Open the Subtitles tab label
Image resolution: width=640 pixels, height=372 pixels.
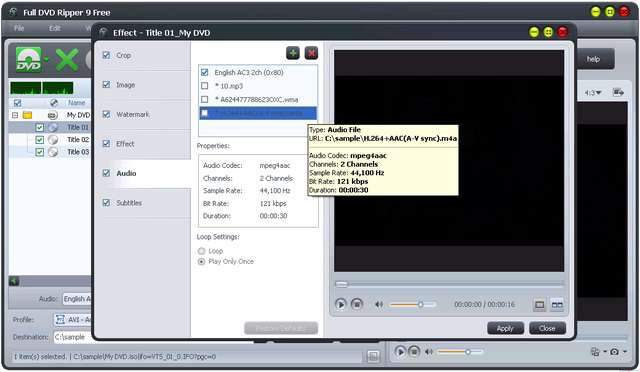[x=129, y=203]
